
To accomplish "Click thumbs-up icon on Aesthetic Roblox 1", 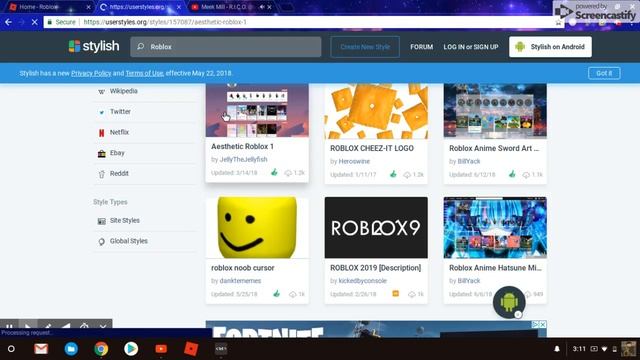I will tap(274, 172).
